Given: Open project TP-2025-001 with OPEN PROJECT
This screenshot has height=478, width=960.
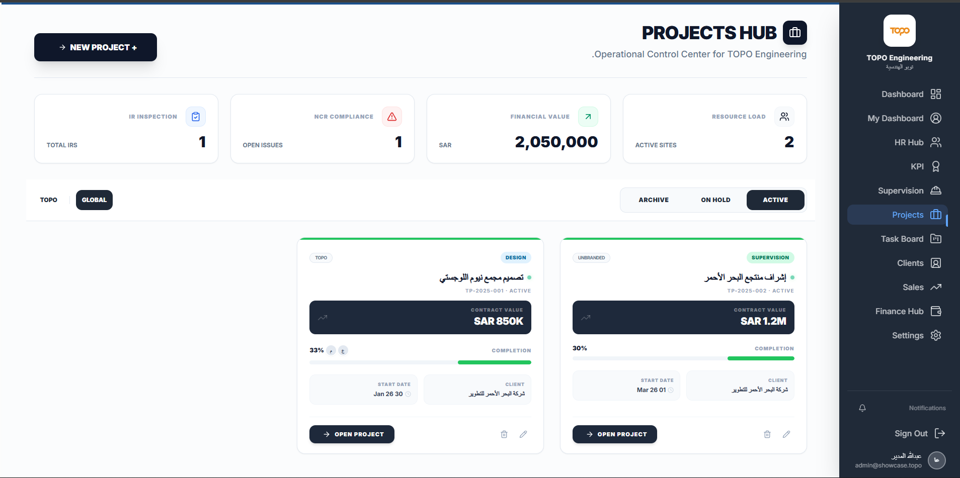Looking at the screenshot, I should [x=351, y=434].
